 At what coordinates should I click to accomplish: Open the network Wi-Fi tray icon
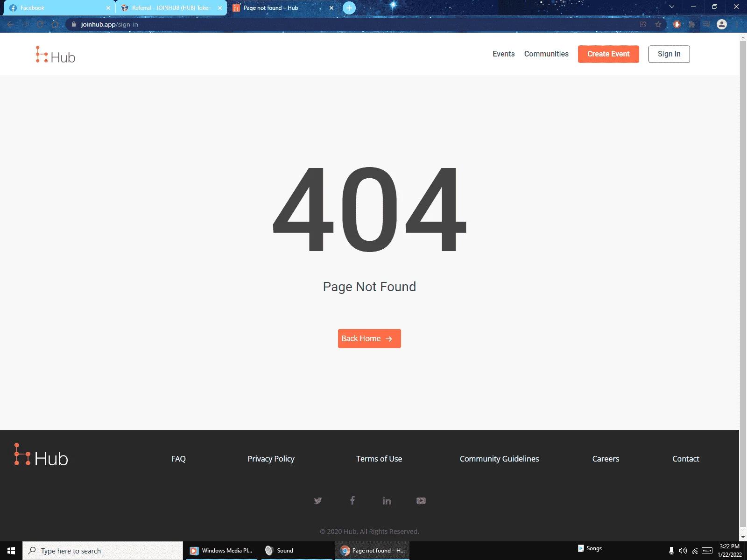[695, 551]
